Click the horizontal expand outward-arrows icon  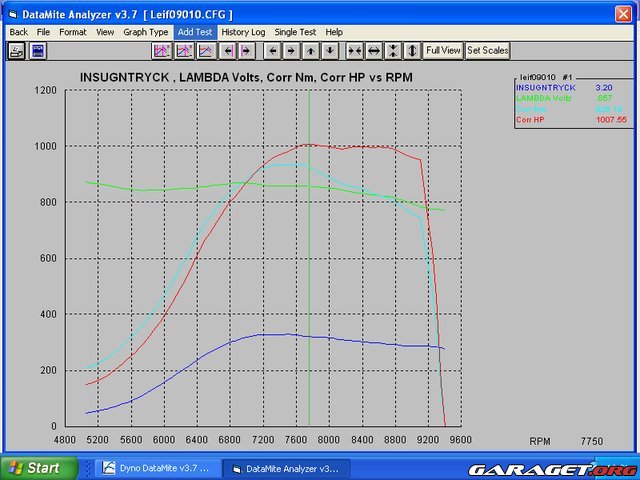coord(373,50)
